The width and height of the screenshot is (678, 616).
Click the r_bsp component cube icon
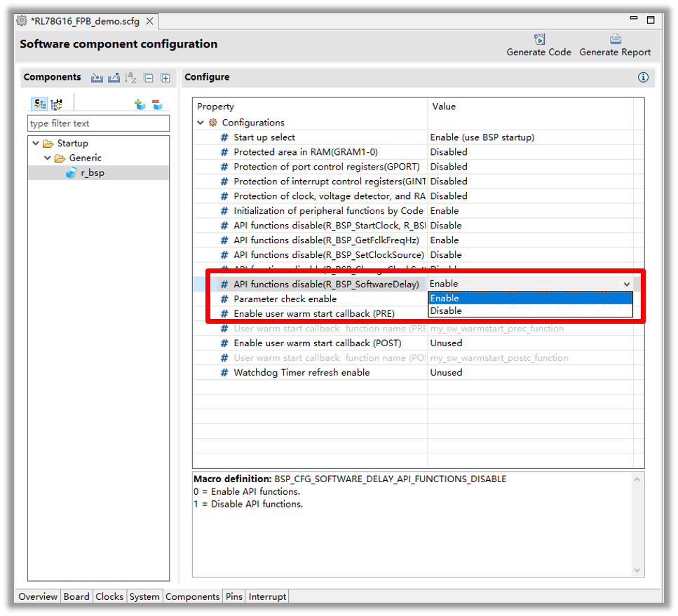tap(72, 173)
